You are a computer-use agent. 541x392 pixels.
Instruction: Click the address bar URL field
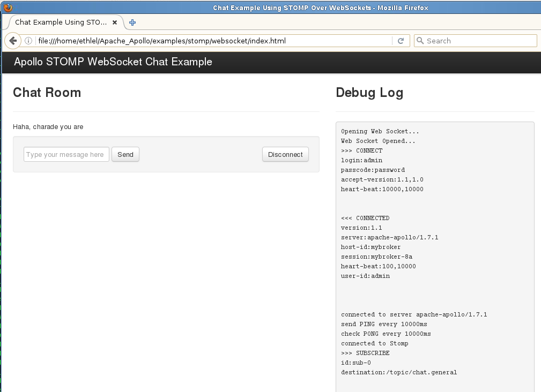[214, 41]
